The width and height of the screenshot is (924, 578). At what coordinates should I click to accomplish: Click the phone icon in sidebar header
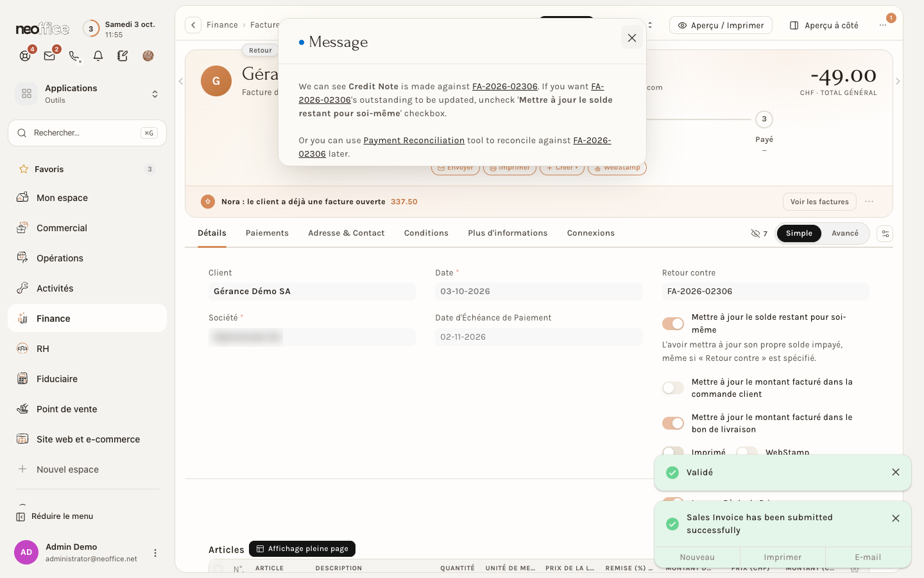(x=74, y=56)
